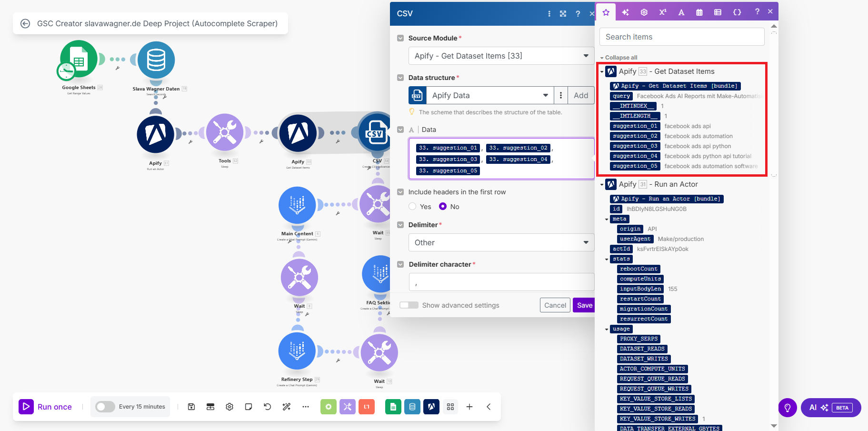Click the Delimiter character input field
The image size is (868, 431).
coord(501,282)
